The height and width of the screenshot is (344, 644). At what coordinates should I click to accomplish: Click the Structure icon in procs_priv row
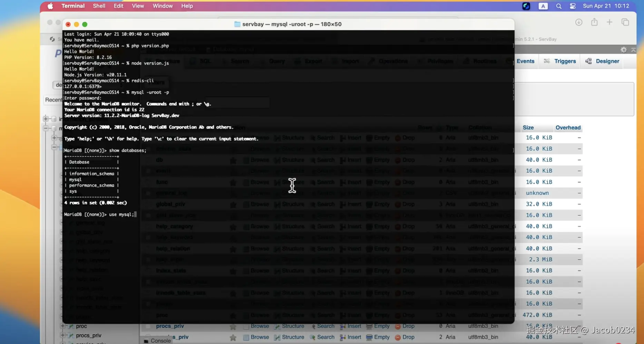pyautogui.click(x=277, y=326)
